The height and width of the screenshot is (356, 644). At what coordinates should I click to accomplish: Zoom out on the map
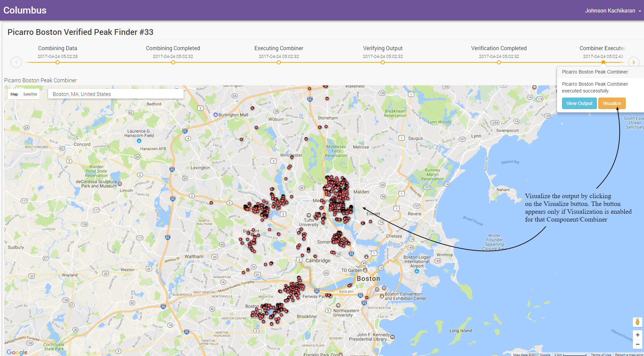pyautogui.click(x=638, y=344)
